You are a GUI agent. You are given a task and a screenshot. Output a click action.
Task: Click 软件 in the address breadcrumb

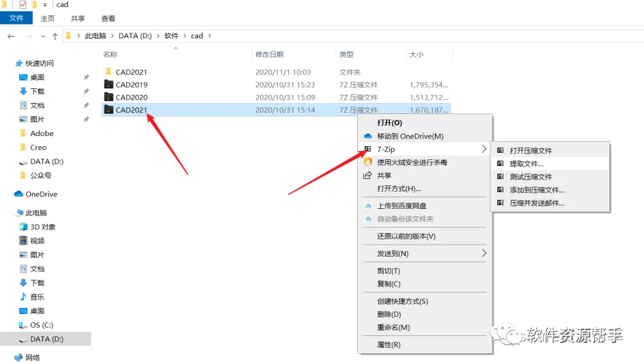171,36
